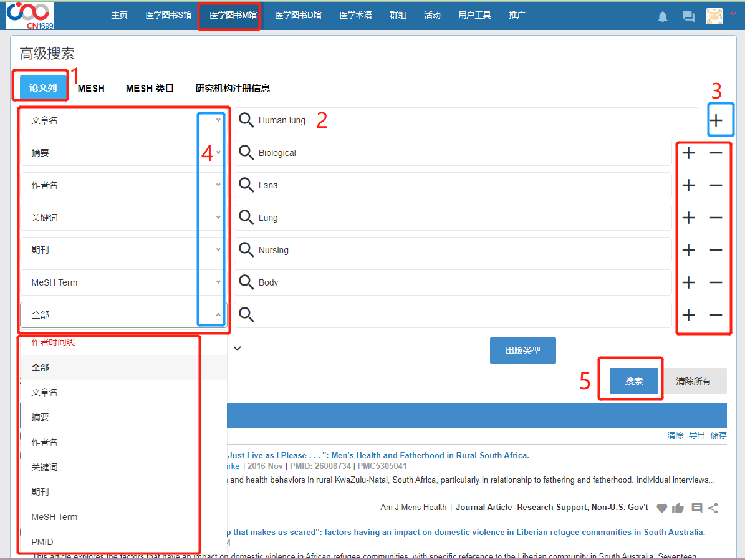
Task: Click the user avatar in header
Action: tap(714, 16)
